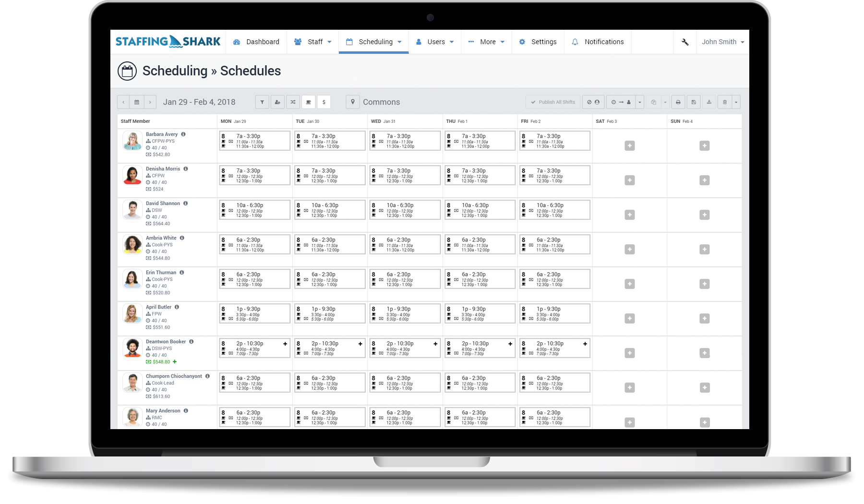Open the John Smith account dropdown
Screen dimensions: 864x504
click(x=722, y=42)
